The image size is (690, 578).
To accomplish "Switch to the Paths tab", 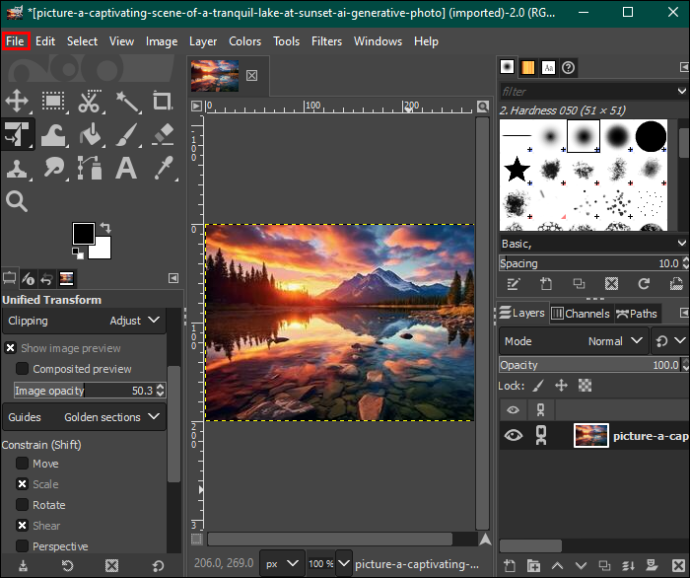I will (x=637, y=313).
